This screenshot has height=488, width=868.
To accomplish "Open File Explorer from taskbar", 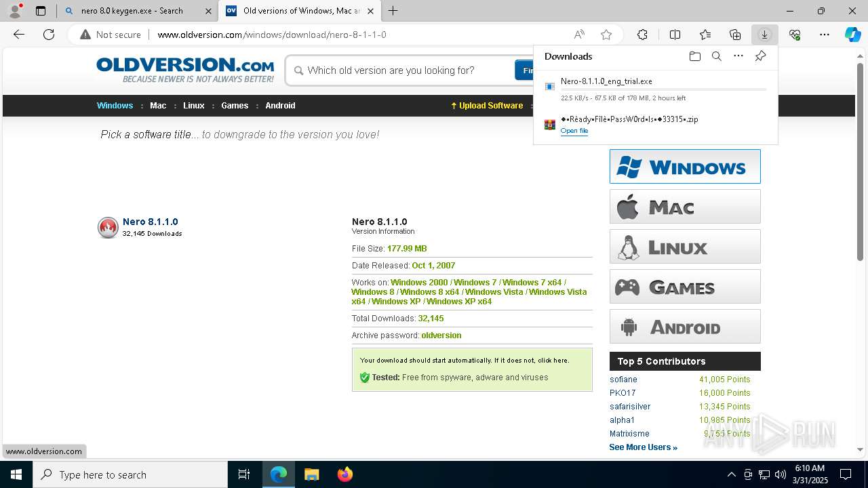I will click(x=311, y=474).
